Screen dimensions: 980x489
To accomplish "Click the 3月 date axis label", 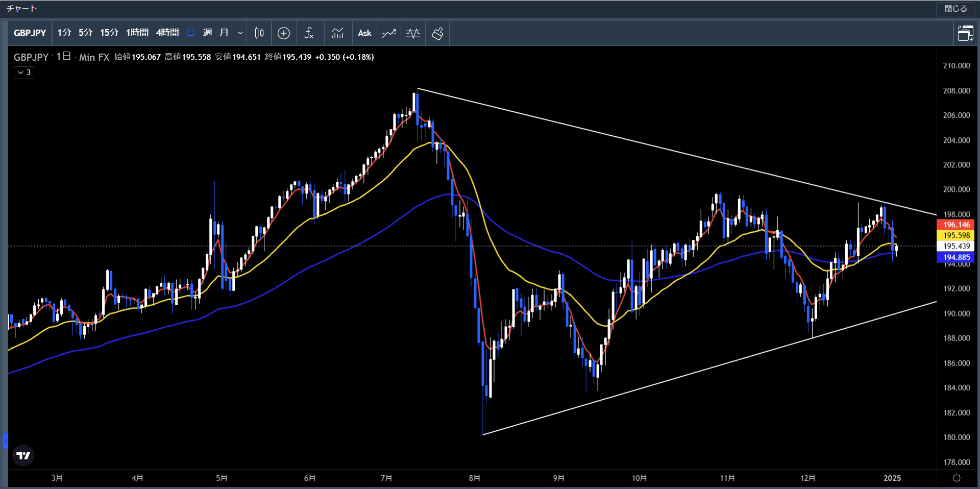I will click(x=57, y=478).
